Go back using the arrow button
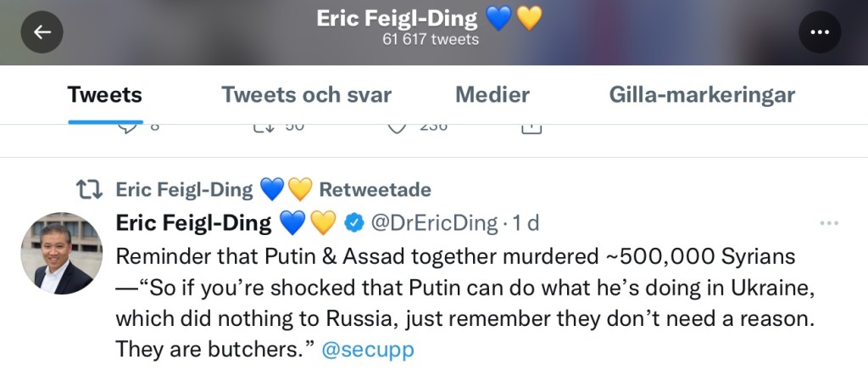This screenshot has height=376, width=868. (x=42, y=32)
